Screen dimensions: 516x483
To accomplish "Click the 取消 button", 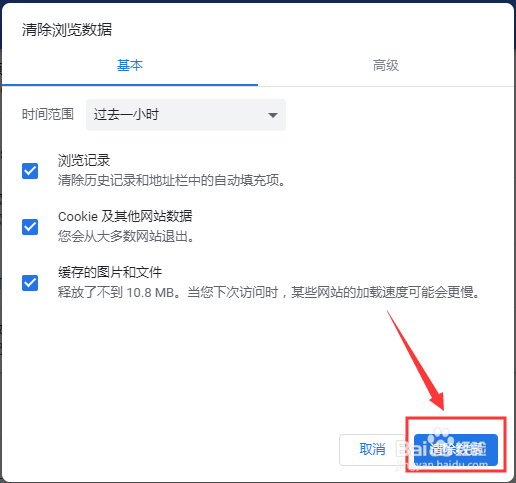I will 372,450.
